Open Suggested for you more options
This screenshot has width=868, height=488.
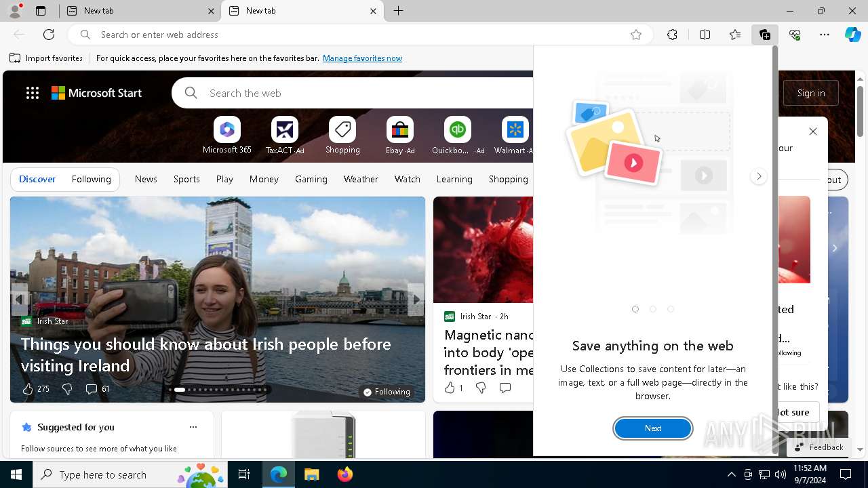(193, 427)
